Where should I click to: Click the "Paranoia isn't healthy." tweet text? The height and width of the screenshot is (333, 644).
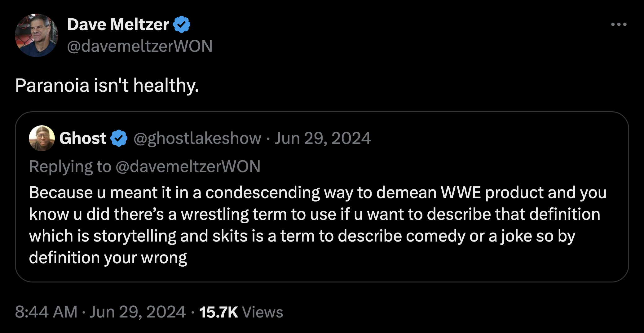pyautogui.click(x=107, y=85)
